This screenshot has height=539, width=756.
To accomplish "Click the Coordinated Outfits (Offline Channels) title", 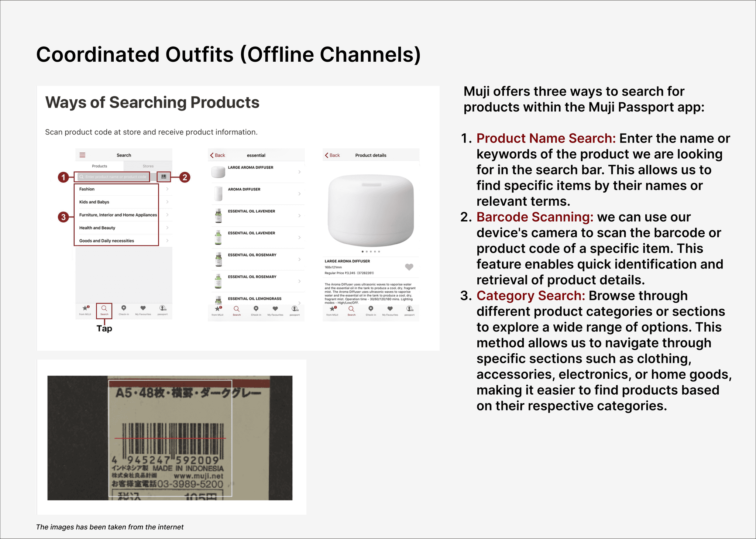I will (228, 55).
